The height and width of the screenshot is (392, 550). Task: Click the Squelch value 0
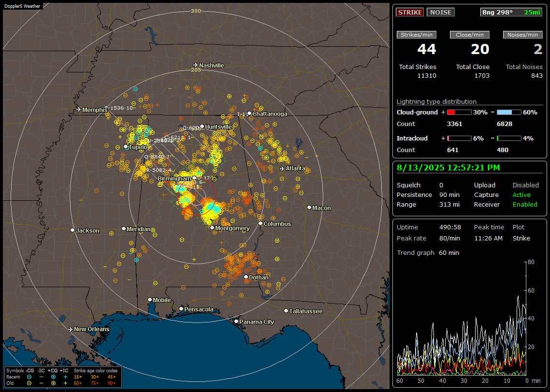point(441,185)
